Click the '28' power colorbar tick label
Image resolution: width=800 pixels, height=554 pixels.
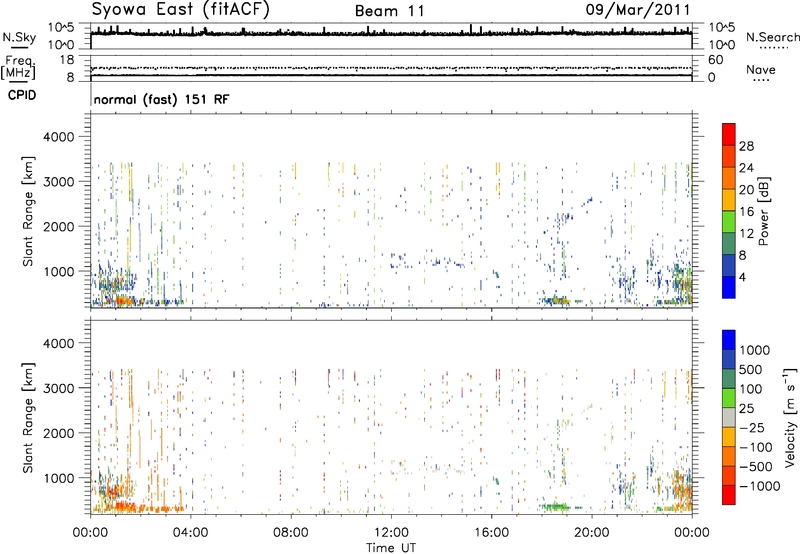pos(746,146)
